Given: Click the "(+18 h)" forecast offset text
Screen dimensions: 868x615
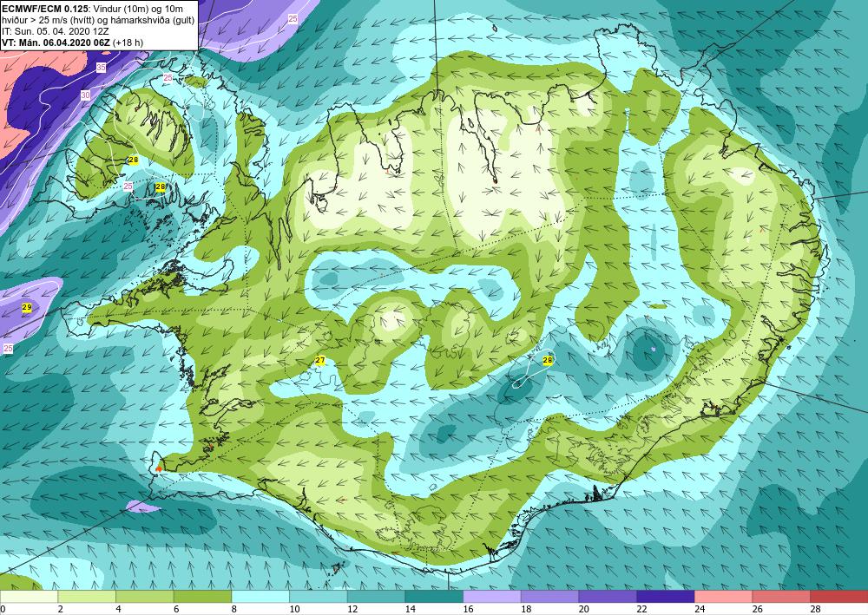Looking at the screenshot, I should 128,43.
